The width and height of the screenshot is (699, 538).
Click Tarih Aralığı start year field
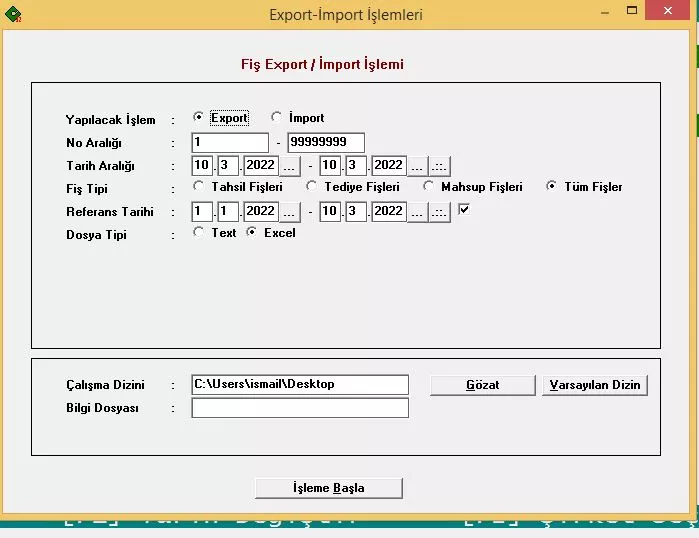pos(261,165)
